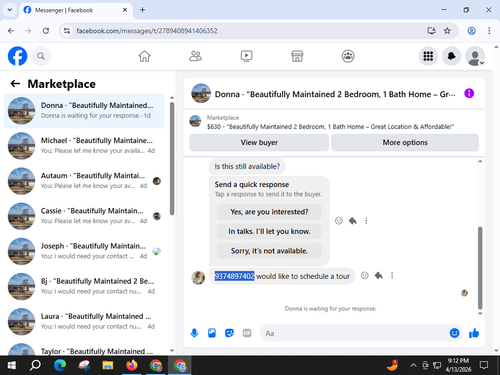Viewport: 500px width, 375px height.
Task: Click the listing thumbnail in chat header
Action: (201, 93)
